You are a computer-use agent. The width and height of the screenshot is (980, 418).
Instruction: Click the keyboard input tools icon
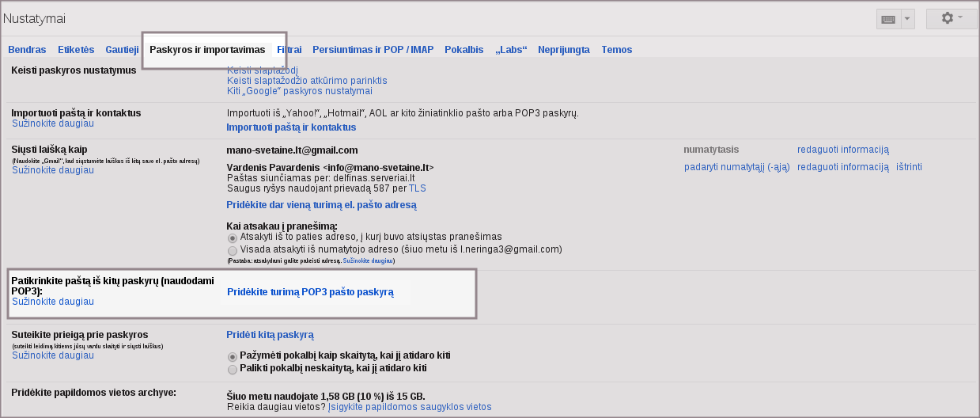point(887,20)
